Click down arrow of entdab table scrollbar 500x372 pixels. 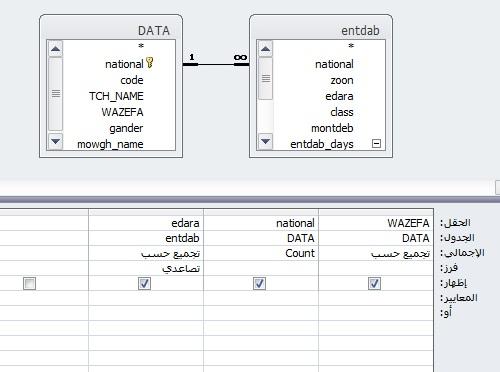pyautogui.click(x=265, y=141)
